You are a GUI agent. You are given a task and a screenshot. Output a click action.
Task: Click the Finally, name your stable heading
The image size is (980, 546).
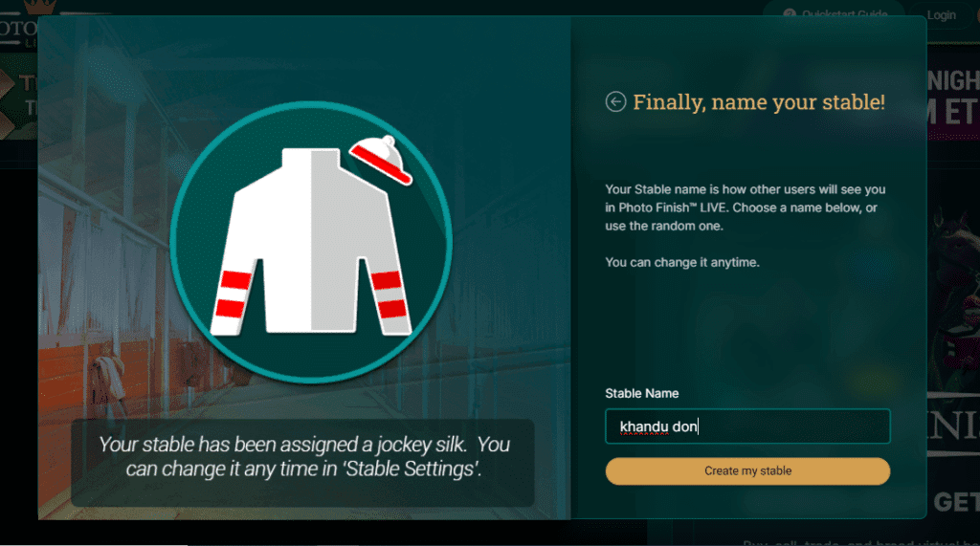point(759,101)
